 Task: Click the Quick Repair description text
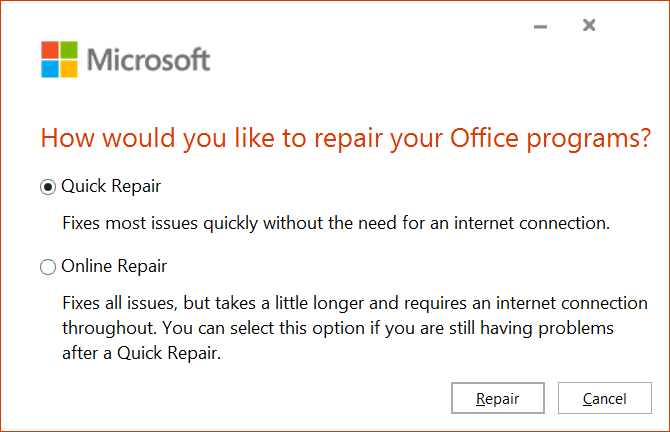point(336,223)
